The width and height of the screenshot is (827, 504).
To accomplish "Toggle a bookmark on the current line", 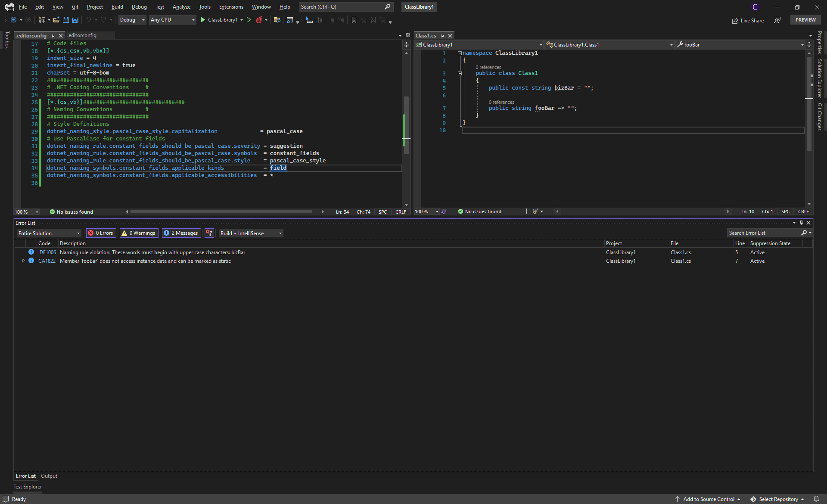I will pyautogui.click(x=354, y=20).
